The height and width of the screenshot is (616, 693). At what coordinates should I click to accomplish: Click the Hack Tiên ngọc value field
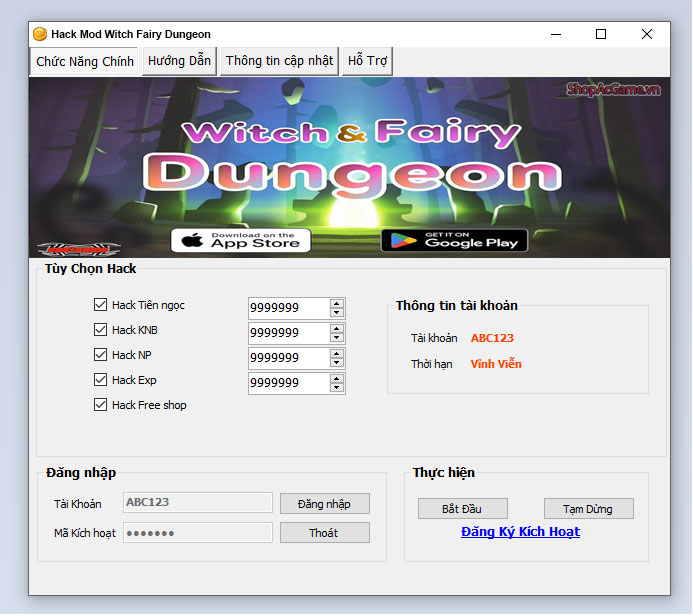(x=289, y=308)
